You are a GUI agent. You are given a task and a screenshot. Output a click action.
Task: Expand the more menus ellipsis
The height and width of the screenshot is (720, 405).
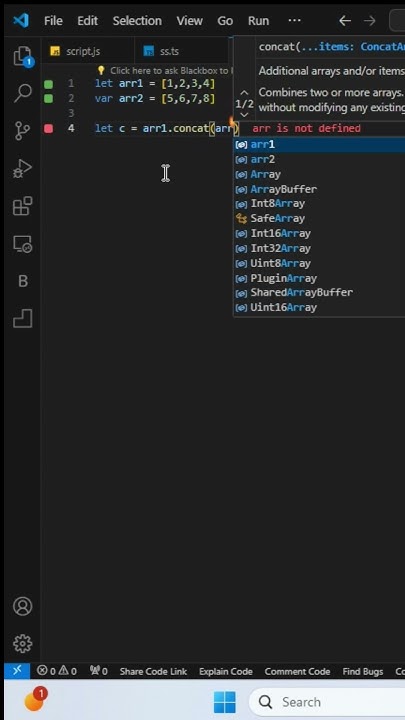[x=294, y=21]
